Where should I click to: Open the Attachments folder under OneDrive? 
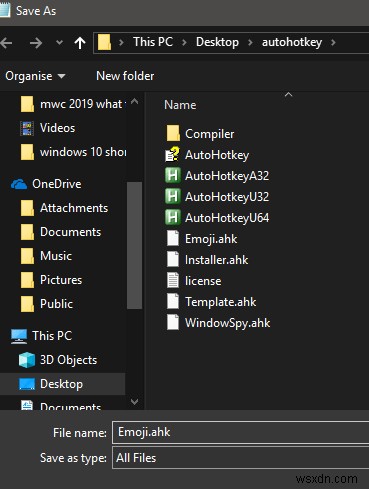[64, 208]
